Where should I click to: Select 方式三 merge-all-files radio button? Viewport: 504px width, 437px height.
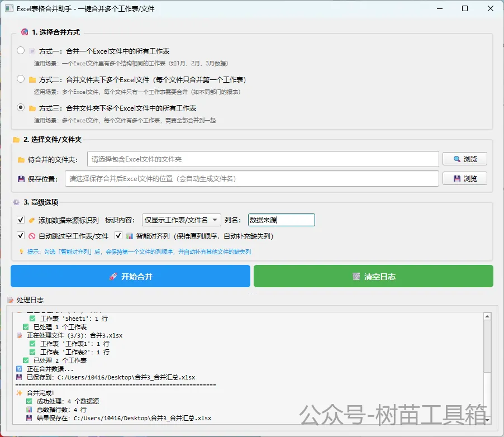pyautogui.click(x=21, y=107)
